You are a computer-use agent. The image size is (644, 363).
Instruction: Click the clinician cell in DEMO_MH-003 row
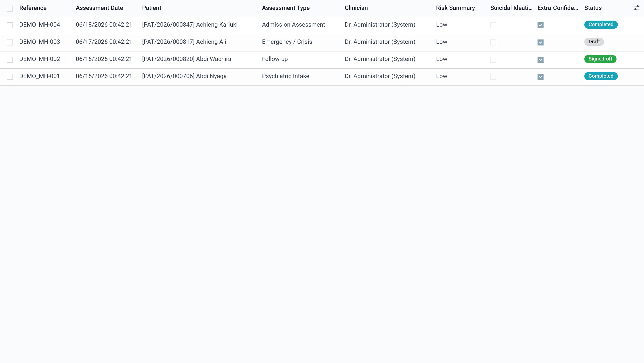pyautogui.click(x=380, y=42)
